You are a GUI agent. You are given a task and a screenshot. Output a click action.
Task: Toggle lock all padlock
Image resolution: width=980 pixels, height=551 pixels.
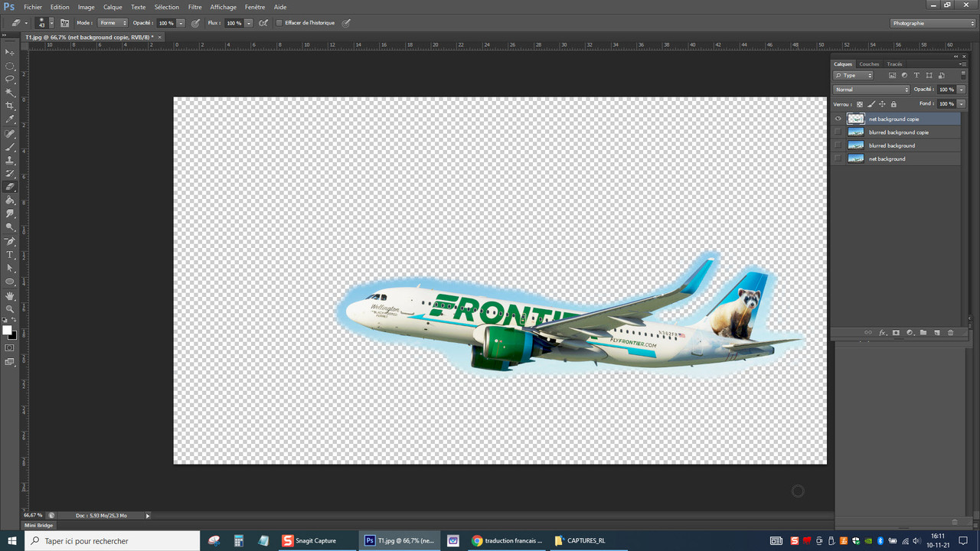coord(893,104)
